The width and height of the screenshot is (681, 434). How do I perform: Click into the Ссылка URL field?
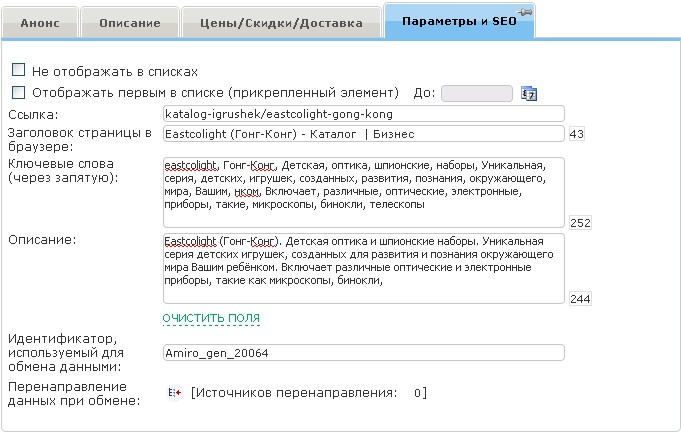click(x=362, y=114)
